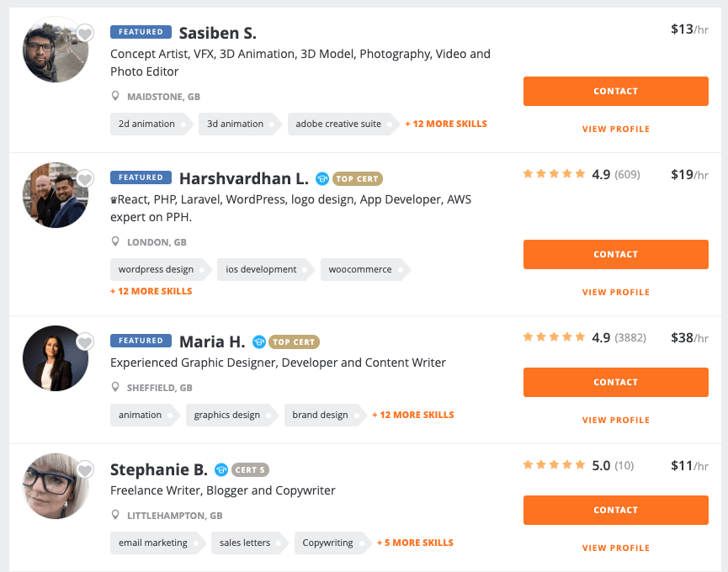Open Stephanie B.'s profile photo
The width and height of the screenshot is (728, 572).
[x=56, y=485]
